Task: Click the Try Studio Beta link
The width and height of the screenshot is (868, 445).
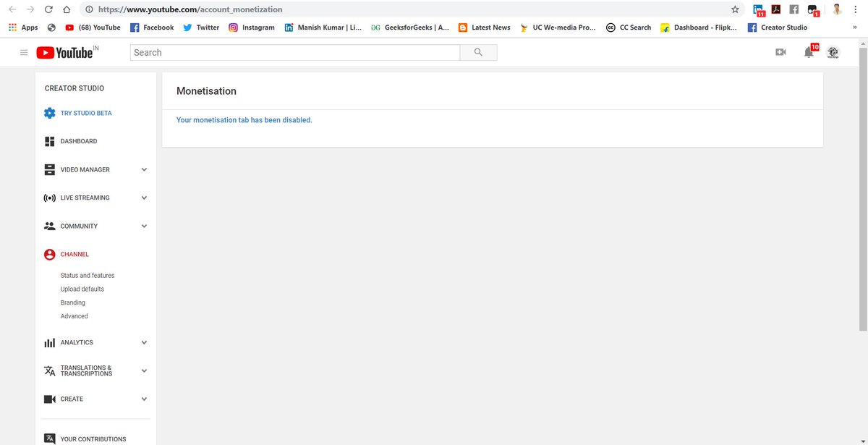Action: pyautogui.click(x=86, y=113)
